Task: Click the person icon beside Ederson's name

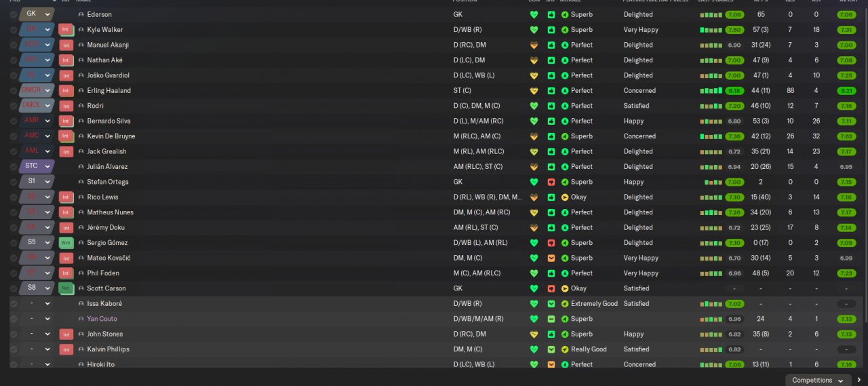Action: click(81, 14)
